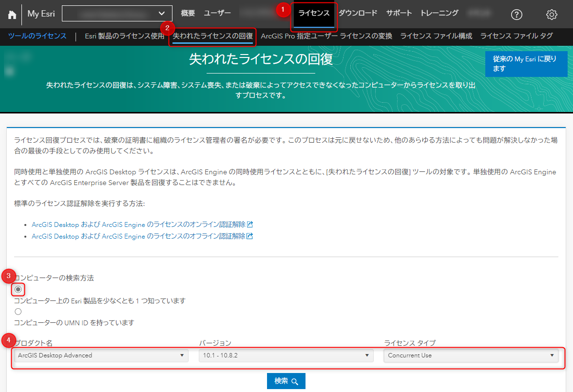The width and height of the screenshot is (573, 392).
Task: Click 従来の My Esri に戻ります button
Action: (x=526, y=64)
